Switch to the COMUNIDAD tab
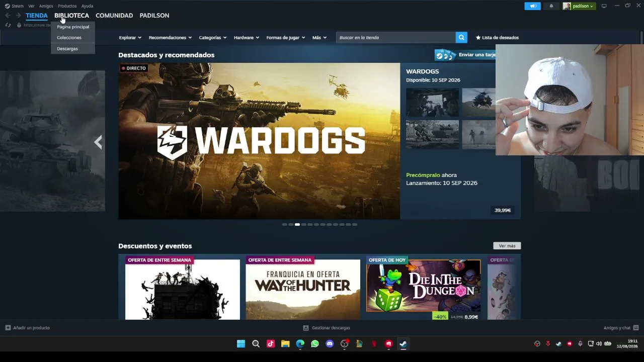 tap(114, 16)
